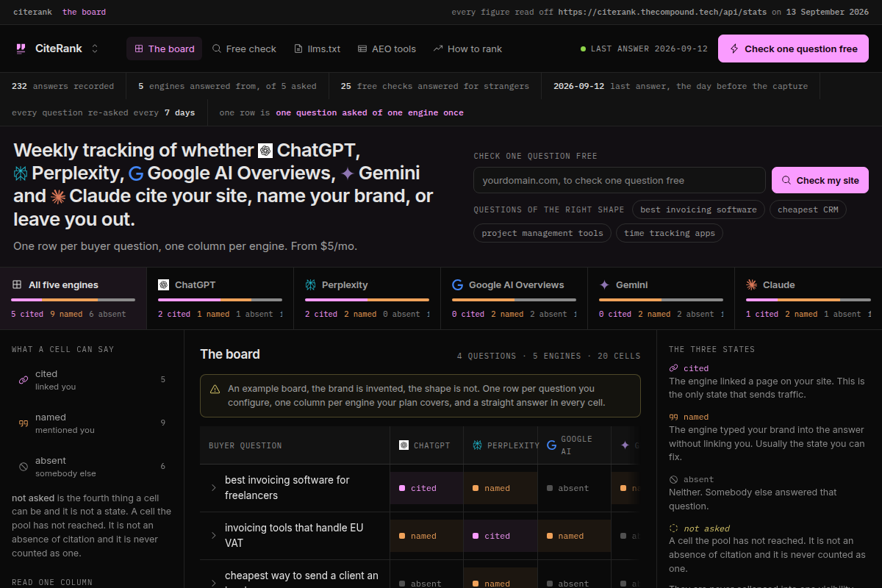Open the CiteRank workspace switcher chevrons

[95, 49]
